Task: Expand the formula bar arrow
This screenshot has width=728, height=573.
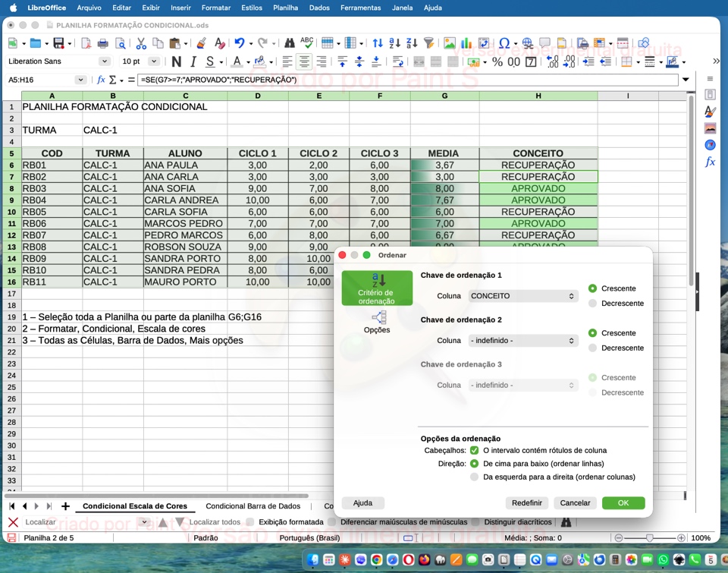Action: coord(686,80)
